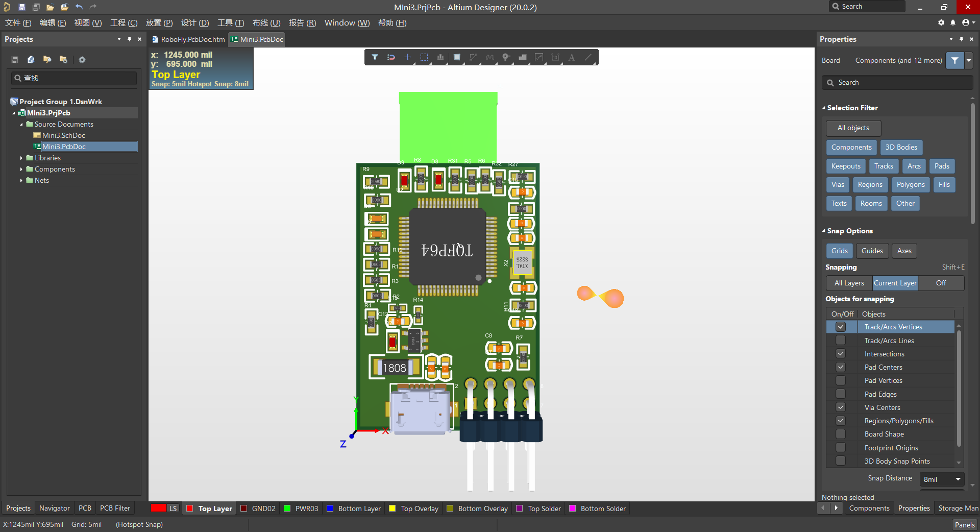Enable Pad Vertices snapping checkbox
The height and width of the screenshot is (532, 980).
pyautogui.click(x=840, y=380)
